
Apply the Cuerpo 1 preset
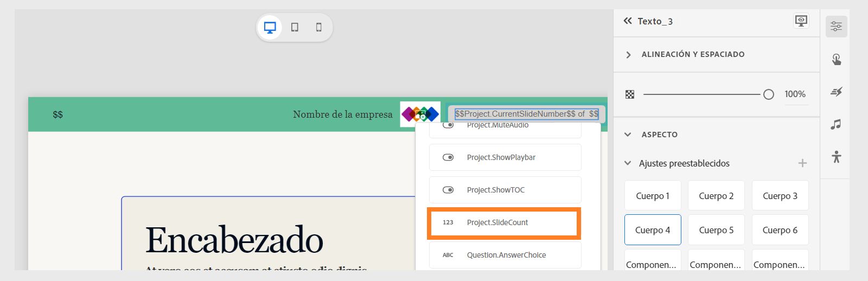point(653,196)
